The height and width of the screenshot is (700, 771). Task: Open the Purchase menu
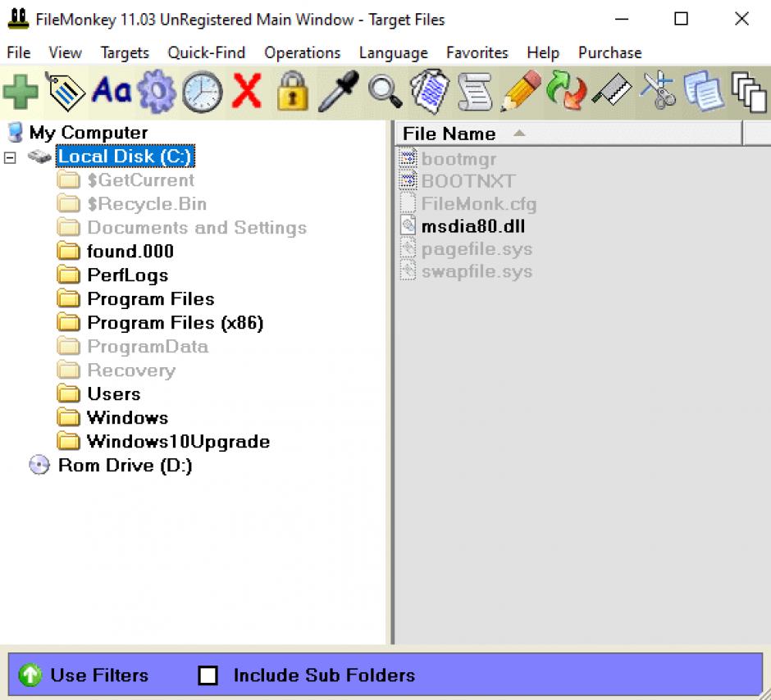tap(609, 52)
